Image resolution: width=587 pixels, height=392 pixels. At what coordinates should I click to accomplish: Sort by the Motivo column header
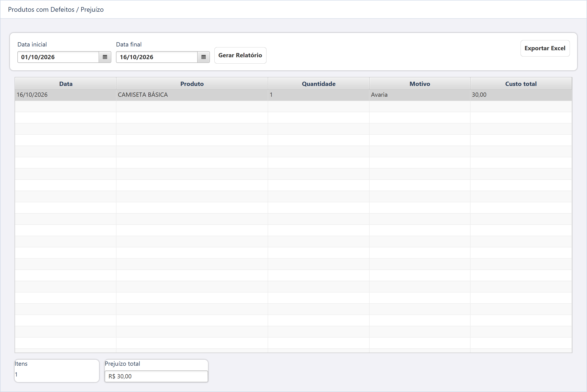pos(420,84)
